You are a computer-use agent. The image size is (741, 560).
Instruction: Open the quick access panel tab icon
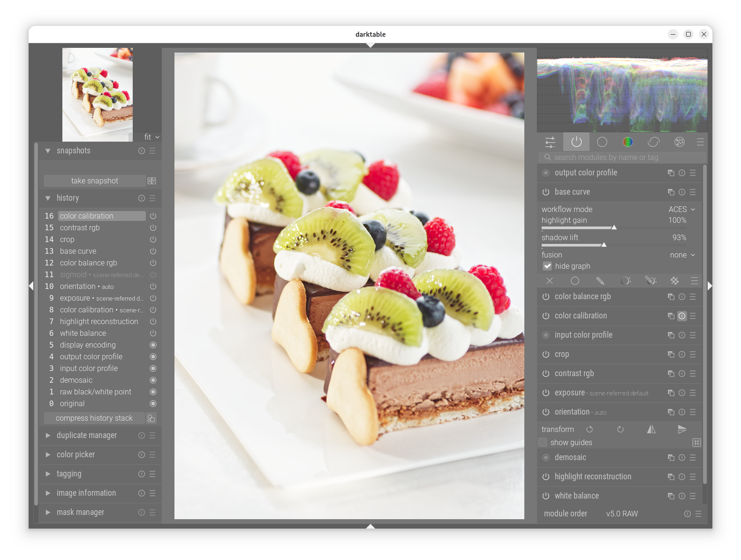coord(550,142)
